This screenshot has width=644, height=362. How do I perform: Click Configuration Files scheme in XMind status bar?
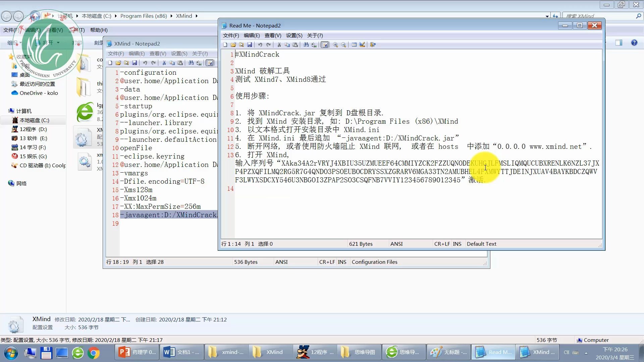click(x=374, y=262)
